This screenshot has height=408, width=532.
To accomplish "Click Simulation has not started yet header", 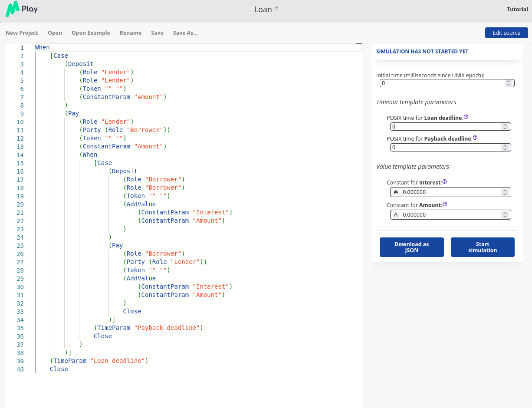I will click(x=422, y=52).
